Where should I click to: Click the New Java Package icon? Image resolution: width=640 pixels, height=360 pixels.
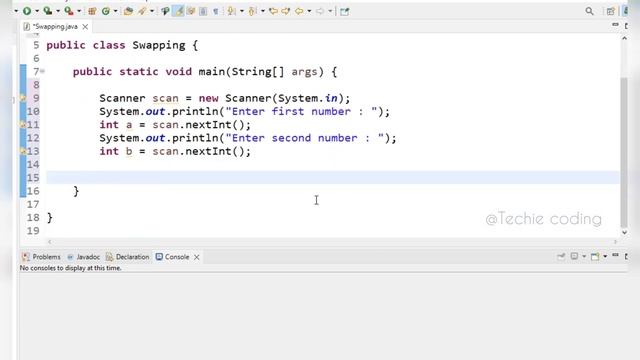[x=92, y=11]
